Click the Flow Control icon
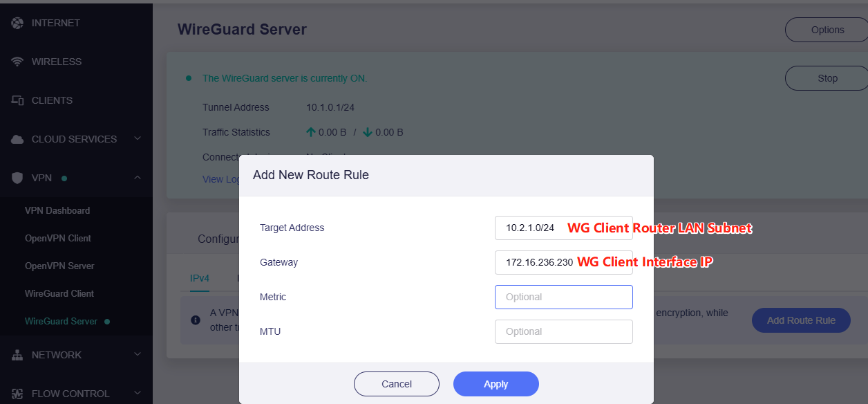 [17, 394]
